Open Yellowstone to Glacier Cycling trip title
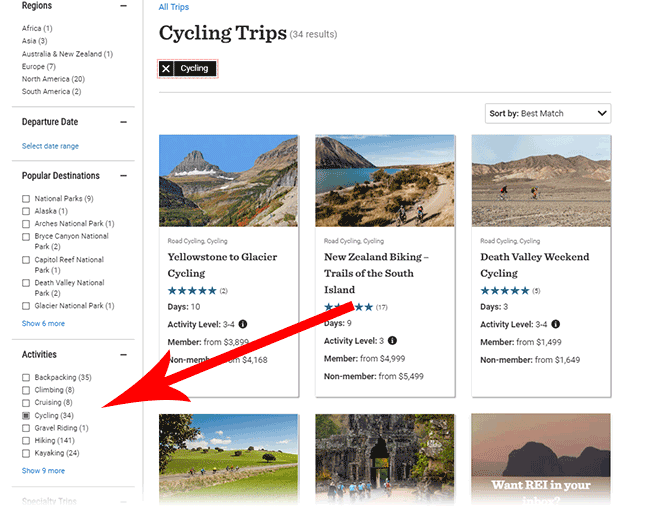 tap(222, 265)
